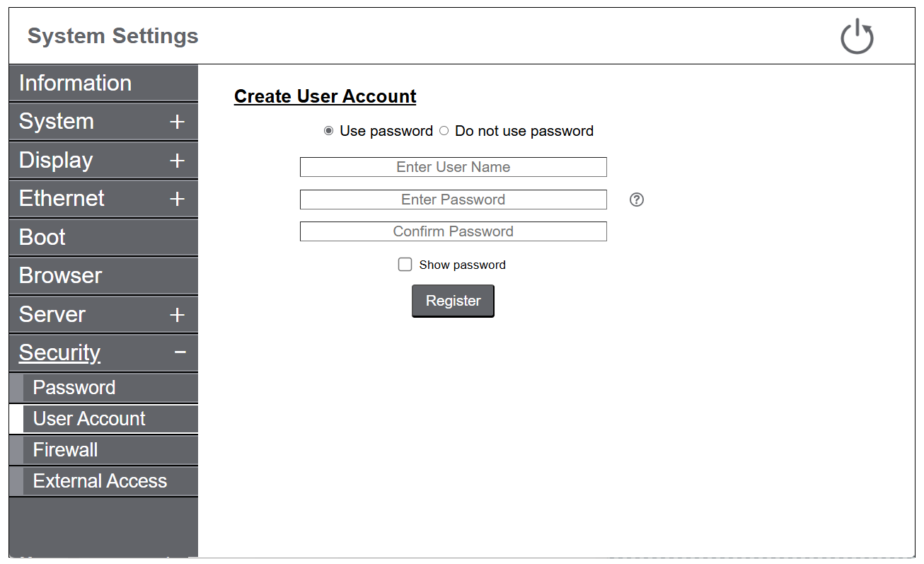The width and height of the screenshot is (924, 564).
Task: Expand the Display menu section
Action: coord(177,161)
